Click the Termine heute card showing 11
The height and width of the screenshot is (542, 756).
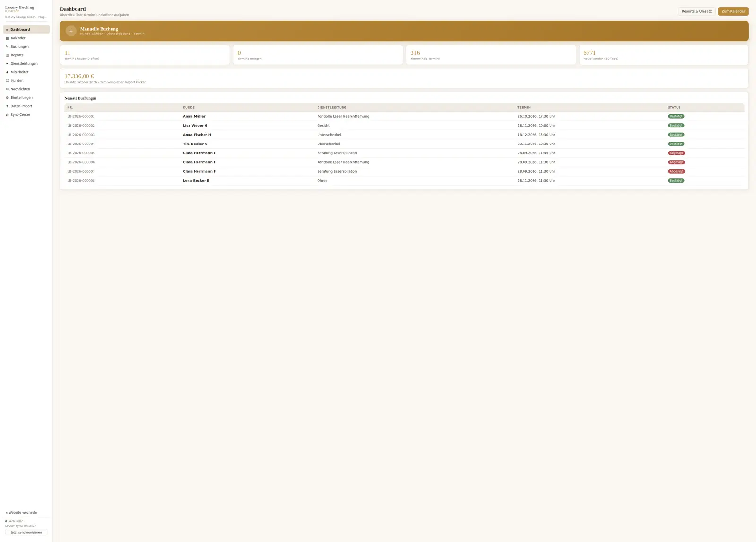[x=145, y=55]
